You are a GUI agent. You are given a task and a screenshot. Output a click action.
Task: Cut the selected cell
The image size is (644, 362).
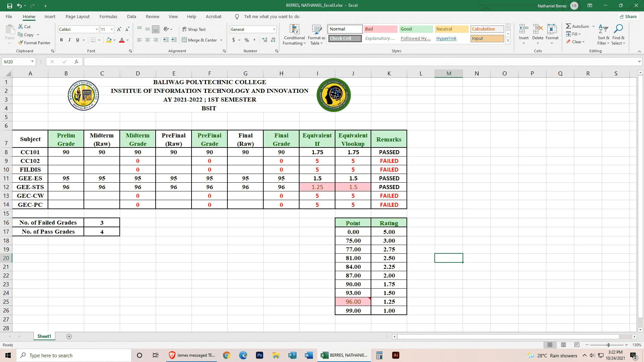(x=24, y=26)
